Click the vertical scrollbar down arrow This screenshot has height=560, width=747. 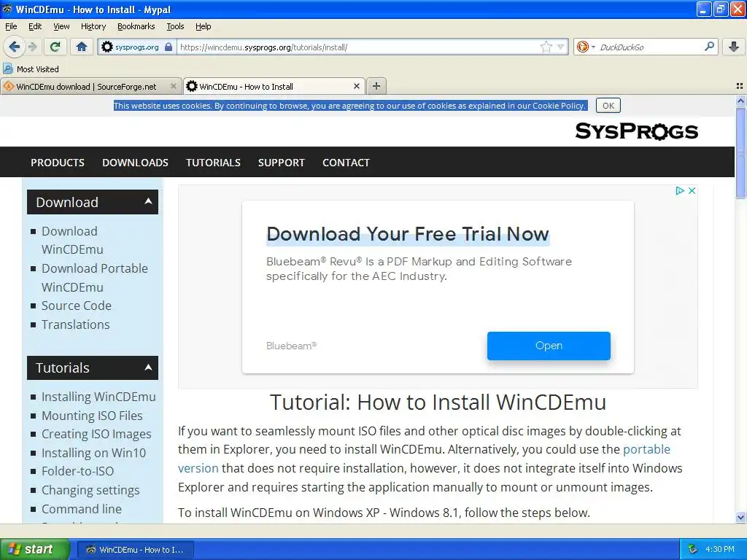click(740, 517)
